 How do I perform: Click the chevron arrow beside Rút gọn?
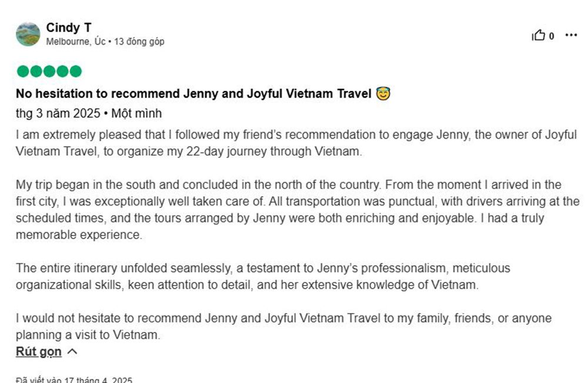[x=72, y=351]
